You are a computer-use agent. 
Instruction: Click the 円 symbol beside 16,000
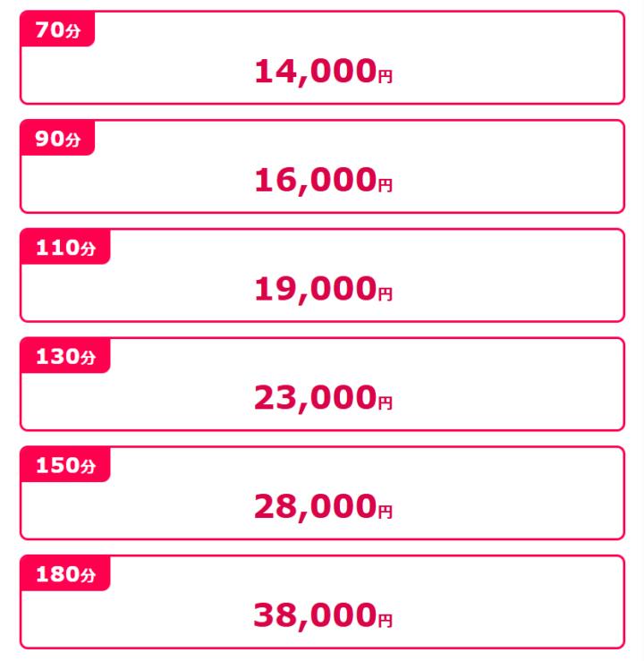386,185
